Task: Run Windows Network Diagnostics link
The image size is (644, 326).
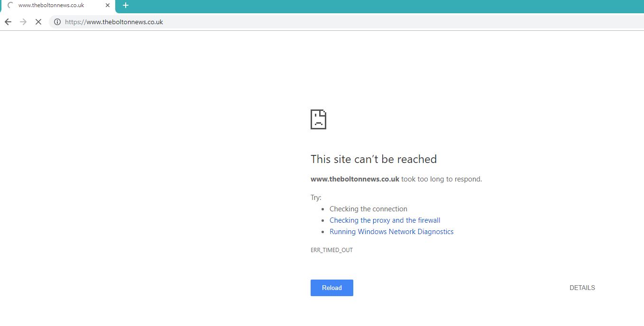Action: tap(391, 232)
